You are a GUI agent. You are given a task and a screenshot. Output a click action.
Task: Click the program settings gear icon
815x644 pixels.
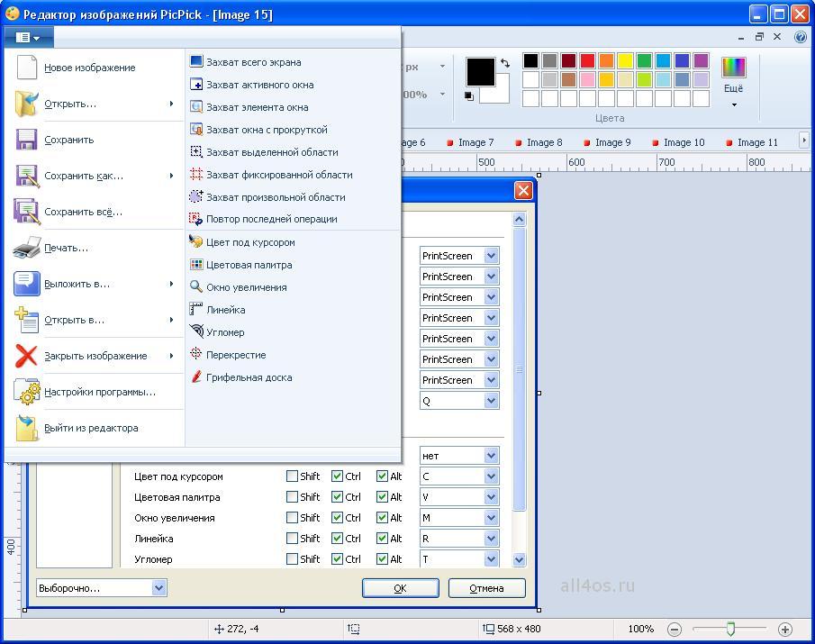(x=26, y=392)
